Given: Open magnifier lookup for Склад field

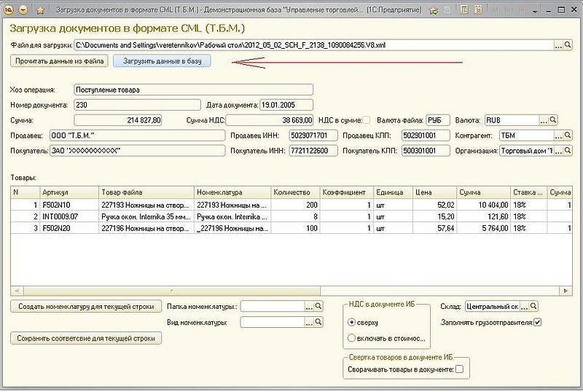Looking at the screenshot, I should click(533, 306).
